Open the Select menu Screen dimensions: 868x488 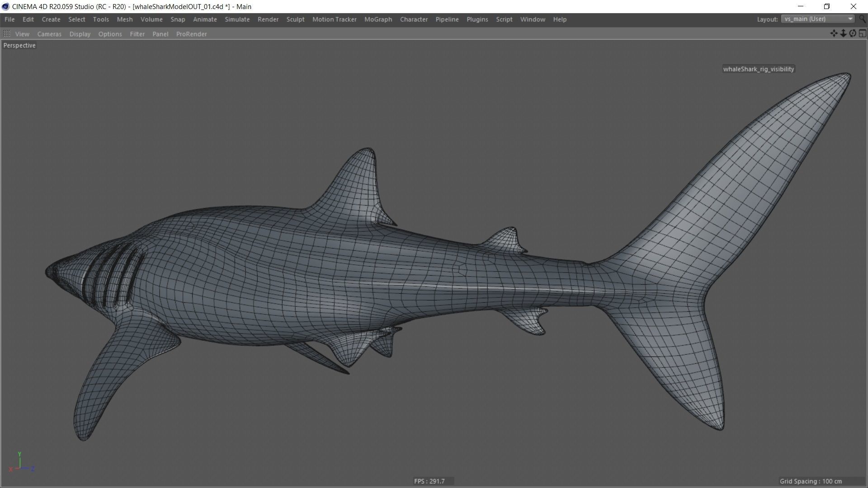[x=76, y=19]
